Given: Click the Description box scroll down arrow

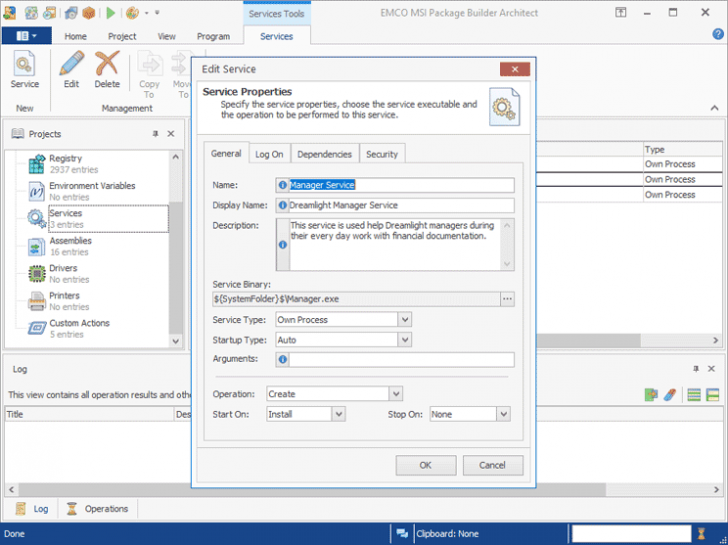Looking at the screenshot, I should point(507,264).
